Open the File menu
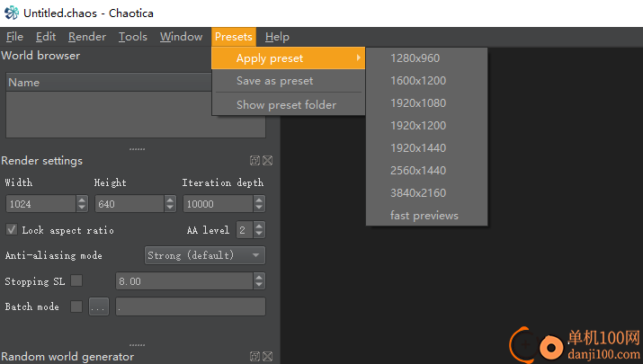This screenshot has height=364, width=643. [14, 37]
